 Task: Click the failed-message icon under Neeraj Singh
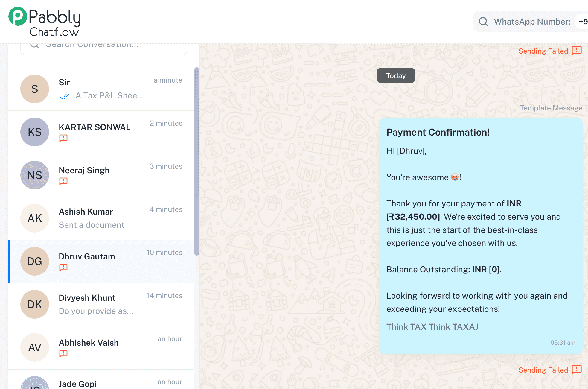pyautogui.click(x=63, y=181)
